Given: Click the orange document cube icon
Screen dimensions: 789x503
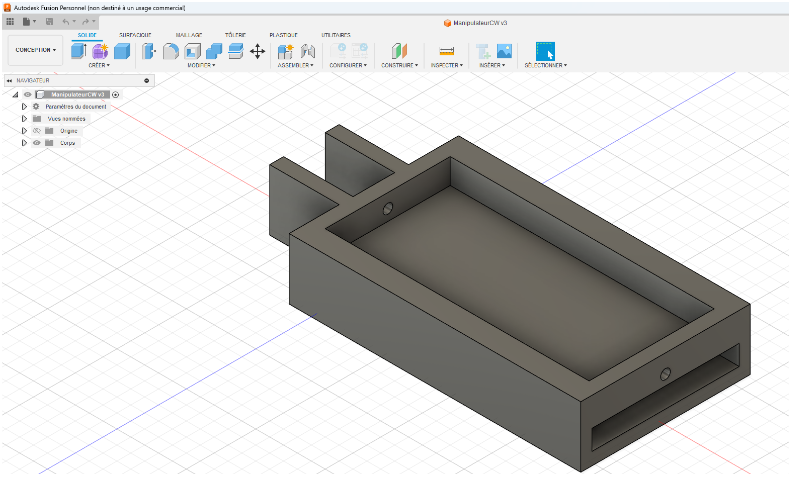Looking at the screenshot, I should pos(447,23).
